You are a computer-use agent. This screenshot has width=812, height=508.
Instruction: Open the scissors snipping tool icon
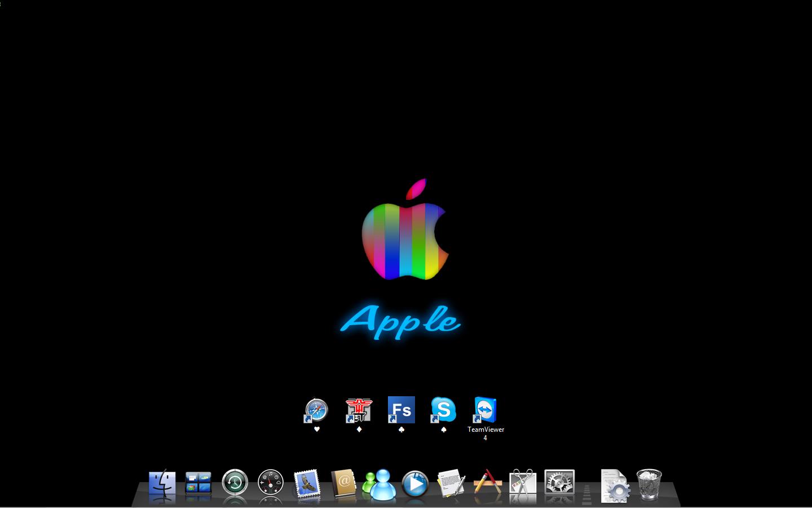click(x=523, y=484)
